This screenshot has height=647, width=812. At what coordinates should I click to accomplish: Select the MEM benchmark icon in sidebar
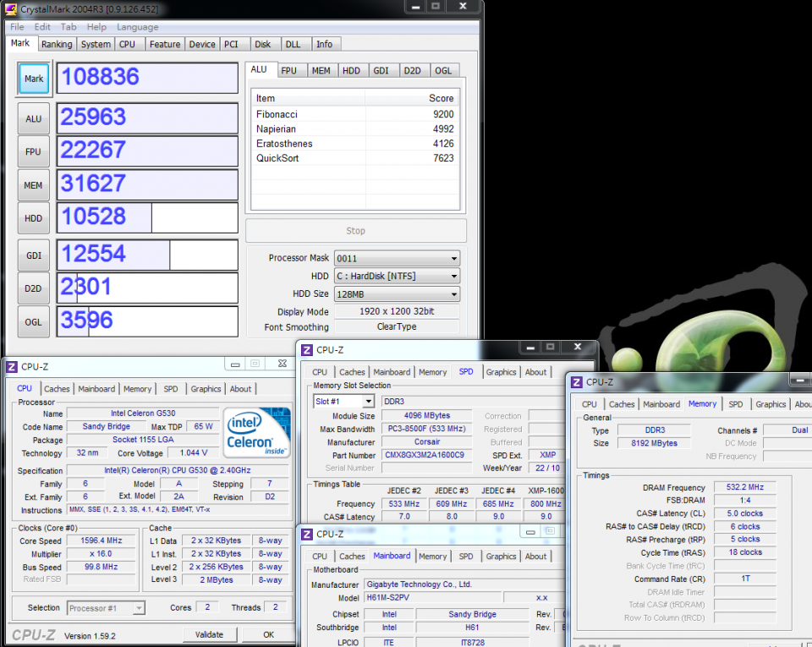coord(33,184)
